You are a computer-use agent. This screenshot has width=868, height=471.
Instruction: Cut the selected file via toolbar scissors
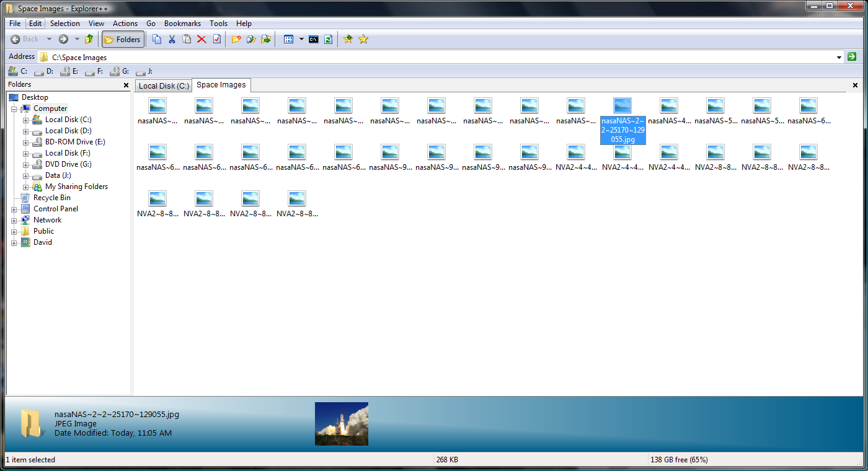point(172,39)
